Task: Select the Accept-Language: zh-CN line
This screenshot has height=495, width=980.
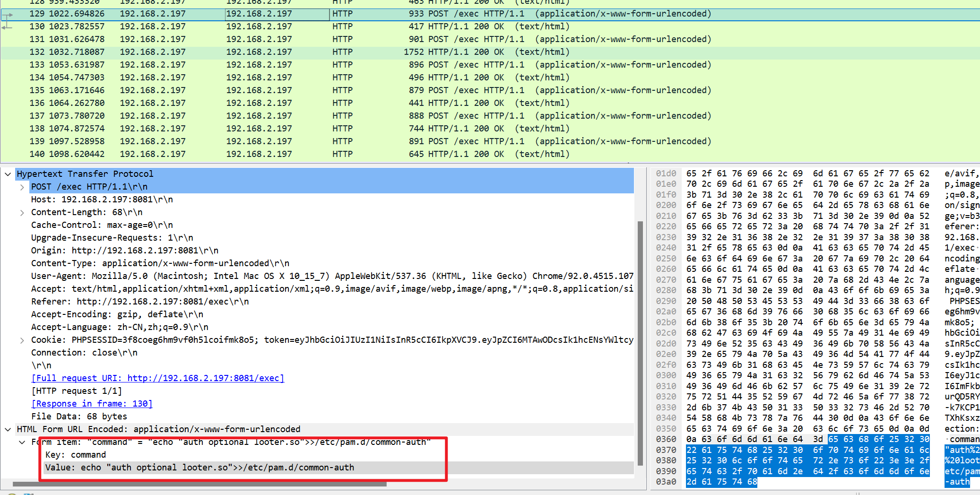Action: tap(120, 327)
